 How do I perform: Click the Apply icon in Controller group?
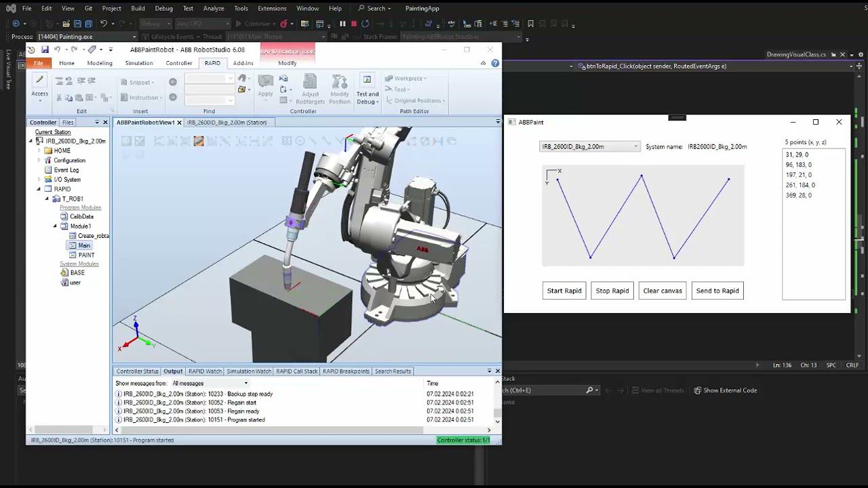coord(266,81)
